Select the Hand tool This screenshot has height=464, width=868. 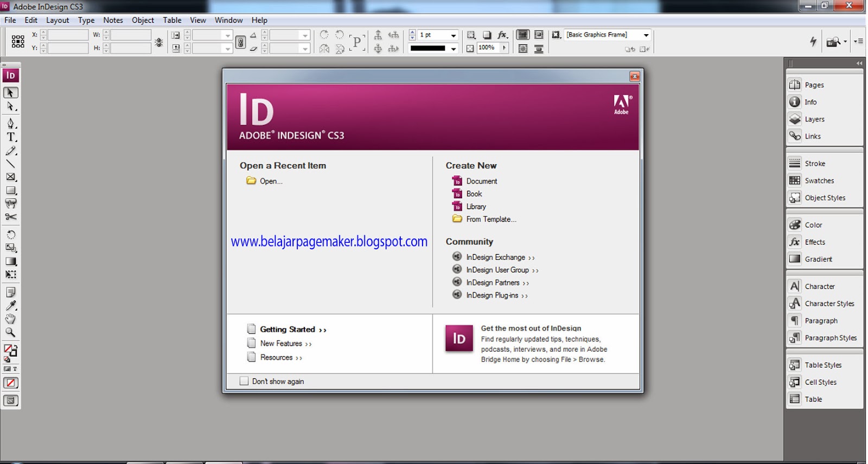pyautogui.click(x=10, y=319)
